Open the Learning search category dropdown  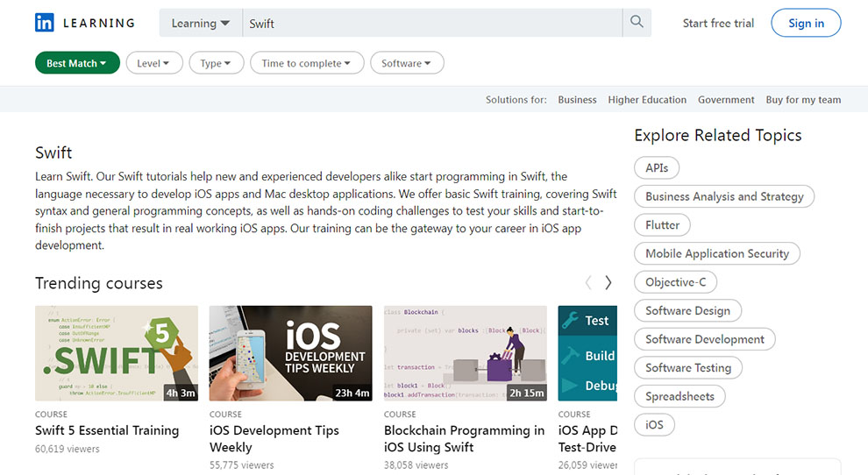coord(201,23)
